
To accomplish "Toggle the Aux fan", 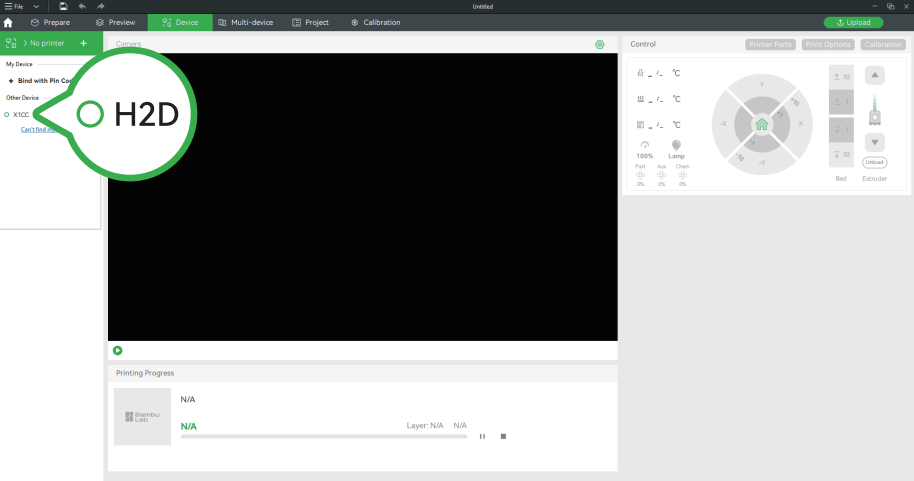I will tap(661, 175).
